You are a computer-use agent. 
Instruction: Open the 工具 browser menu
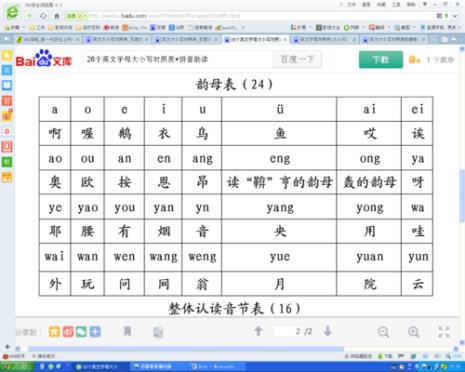tap(396, 5)
